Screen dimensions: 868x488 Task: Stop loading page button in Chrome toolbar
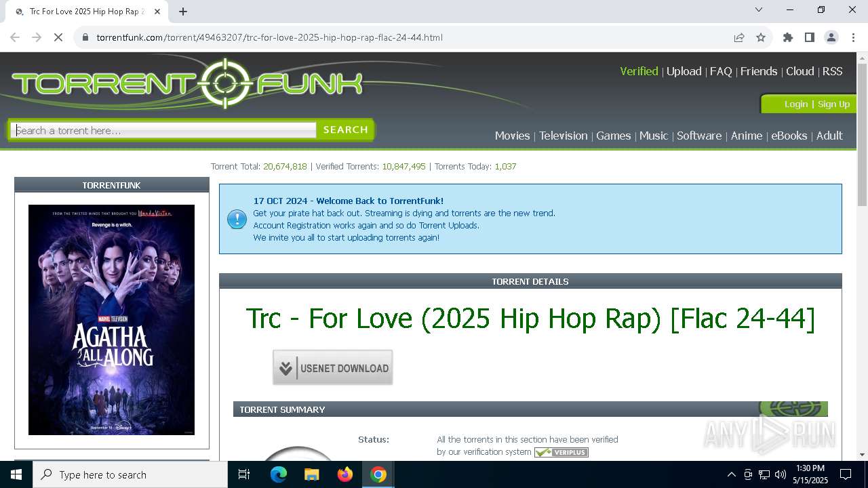pyautogui.click(x=58, y=37)
